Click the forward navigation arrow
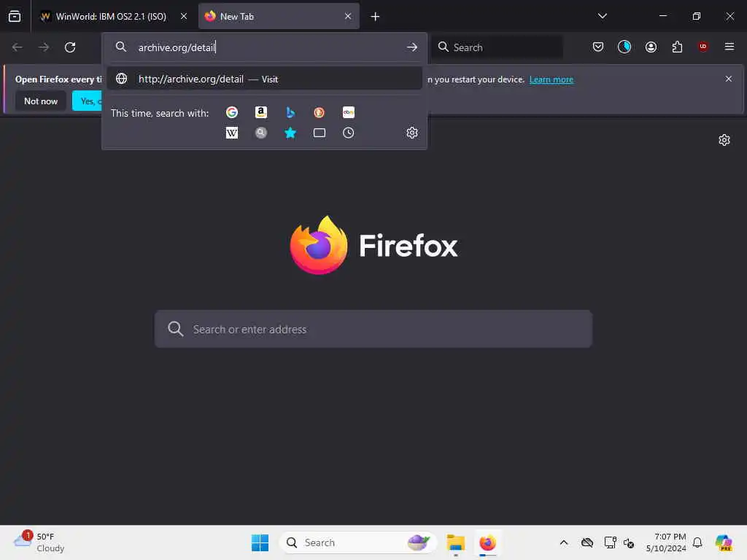This screenshot has height=560, width=747. [43, 47]
